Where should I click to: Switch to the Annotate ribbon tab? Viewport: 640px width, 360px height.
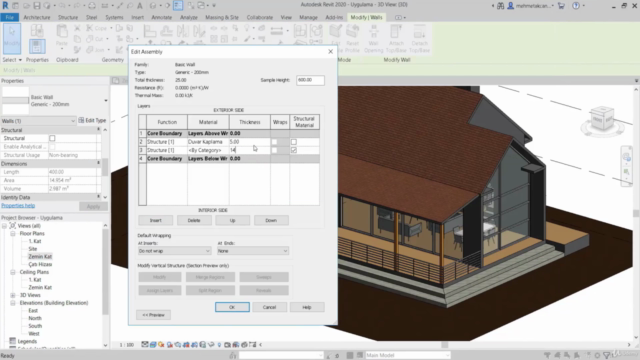click(162, 17)
